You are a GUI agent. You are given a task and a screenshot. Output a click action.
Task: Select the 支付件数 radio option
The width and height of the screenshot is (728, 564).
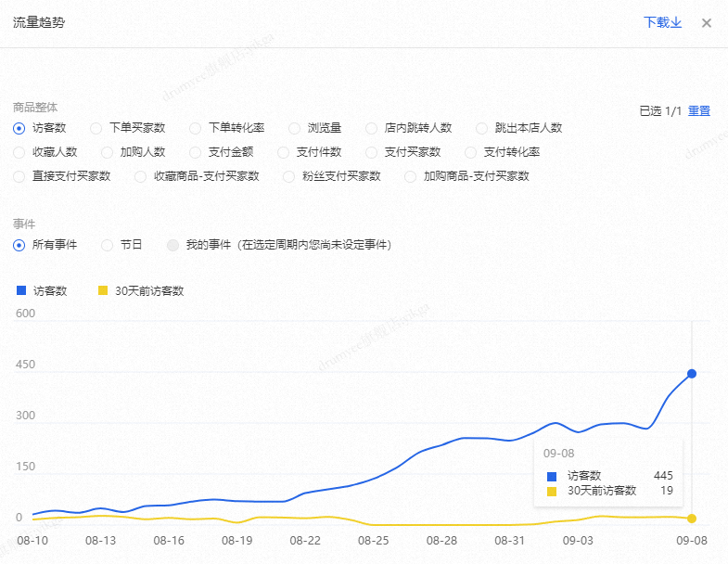(283, 152)
